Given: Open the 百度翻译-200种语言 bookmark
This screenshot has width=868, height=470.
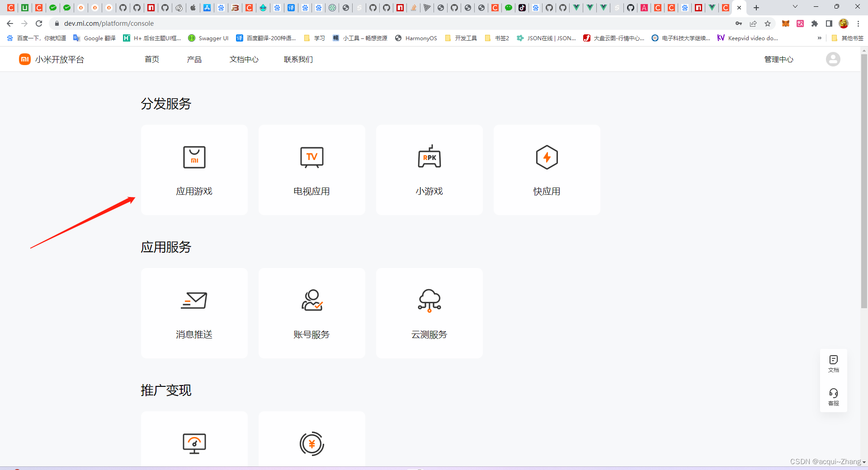Looking at the screenshot, I should (266, 38).
